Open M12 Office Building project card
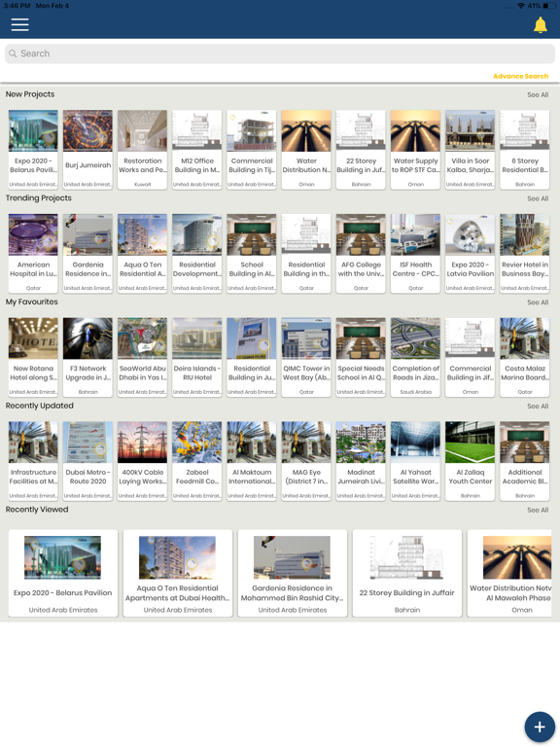The height and width of the screenshot is (747, 560). 197,150
